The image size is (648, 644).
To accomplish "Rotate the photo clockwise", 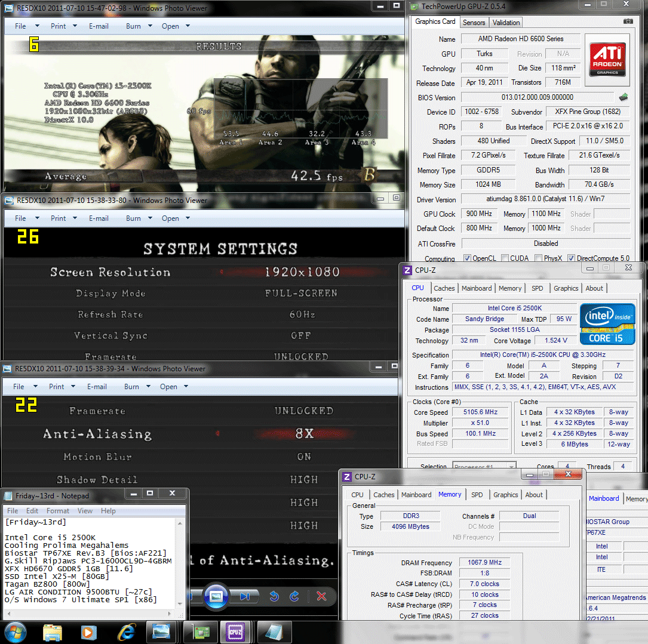I will point(294,596).
